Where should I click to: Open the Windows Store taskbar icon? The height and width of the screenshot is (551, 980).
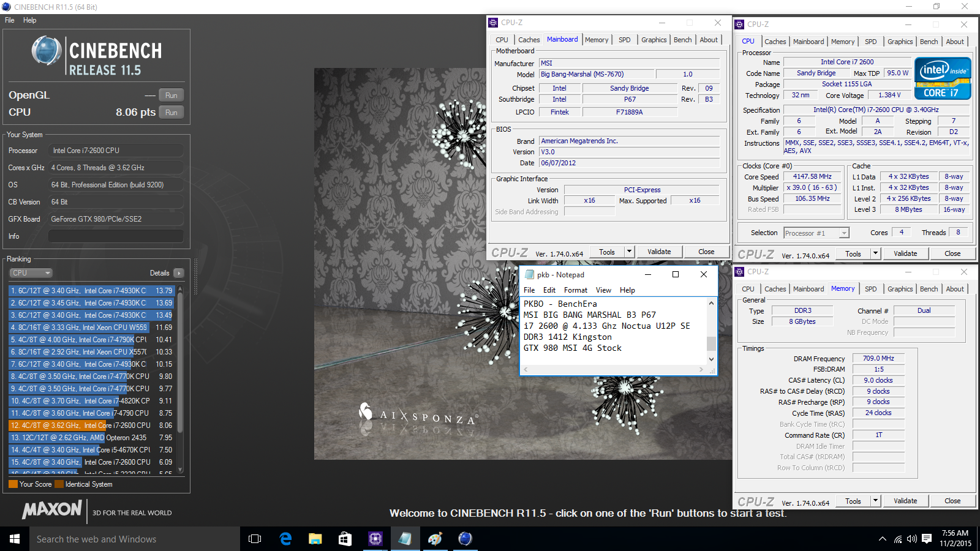pos(345,539)
